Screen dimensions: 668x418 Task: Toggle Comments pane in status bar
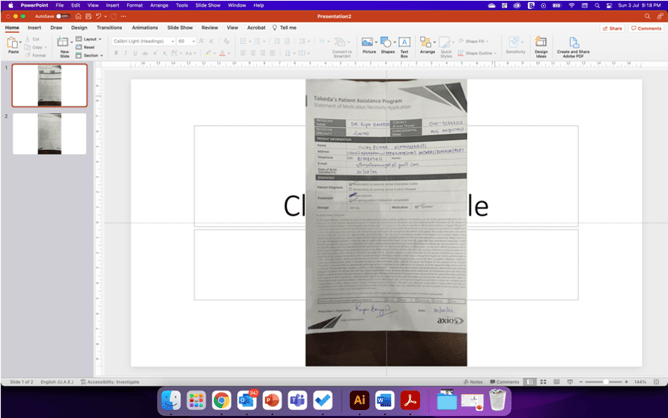[x=505, y=382]
